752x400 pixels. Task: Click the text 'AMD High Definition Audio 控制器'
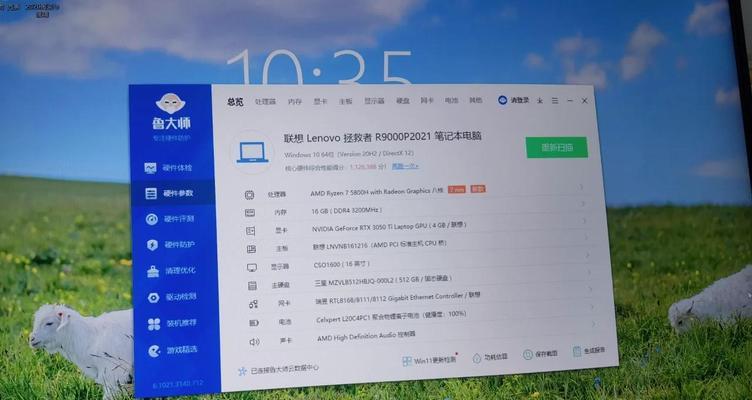click(x=366, y=336)
